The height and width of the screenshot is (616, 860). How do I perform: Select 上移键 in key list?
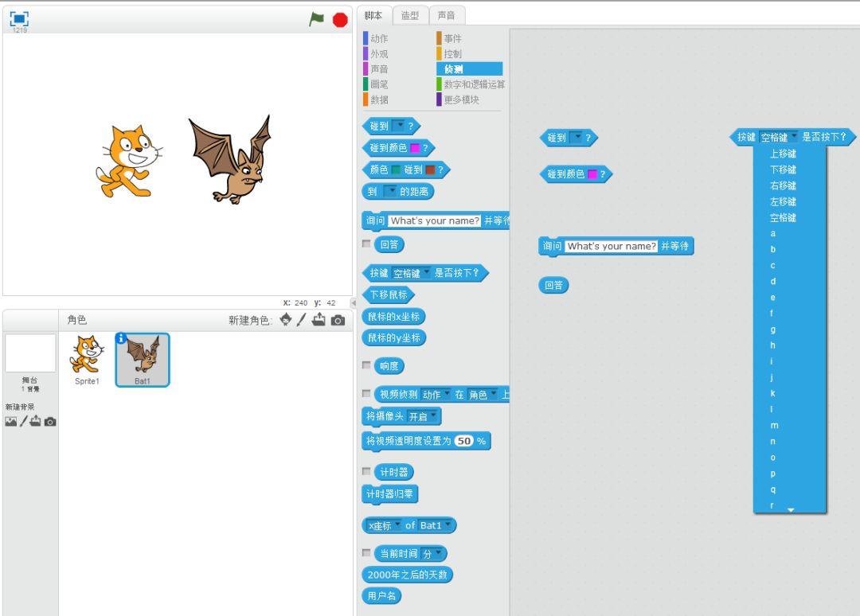(790, 154)
